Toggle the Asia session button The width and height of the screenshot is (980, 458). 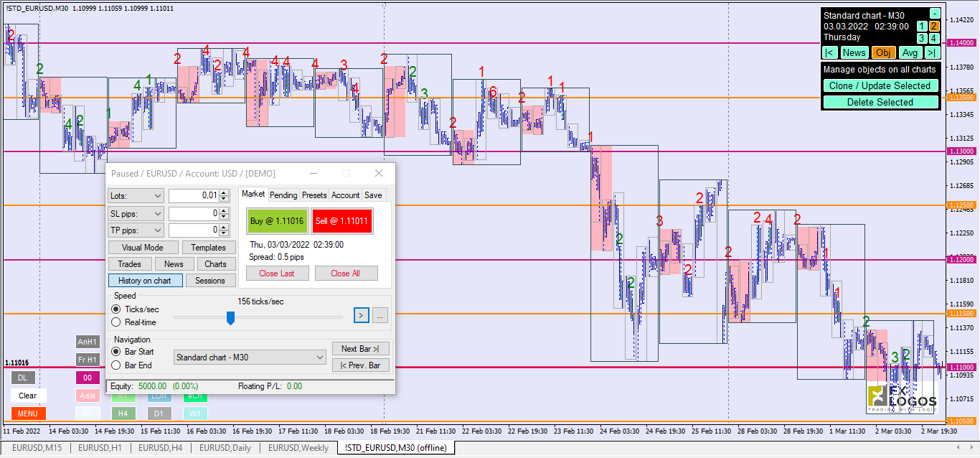(87, 396)
